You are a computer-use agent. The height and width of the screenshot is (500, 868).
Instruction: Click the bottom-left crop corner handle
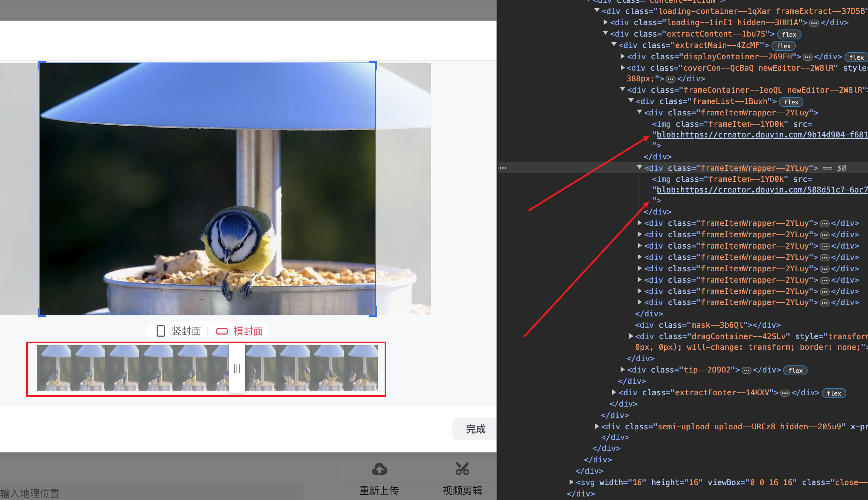click(42, 312)
